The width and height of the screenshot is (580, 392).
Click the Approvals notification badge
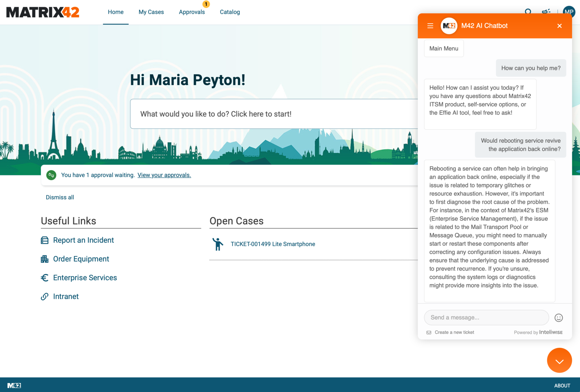point(206,4)
